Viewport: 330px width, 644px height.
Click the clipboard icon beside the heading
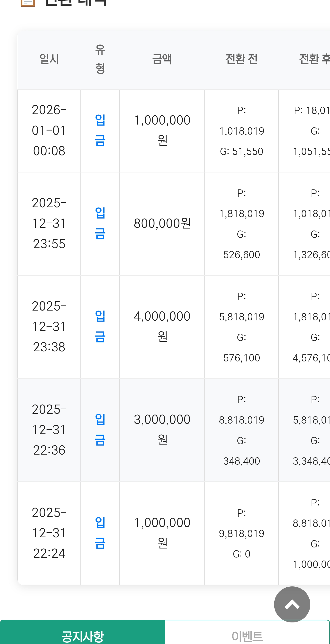coord(28,3)
